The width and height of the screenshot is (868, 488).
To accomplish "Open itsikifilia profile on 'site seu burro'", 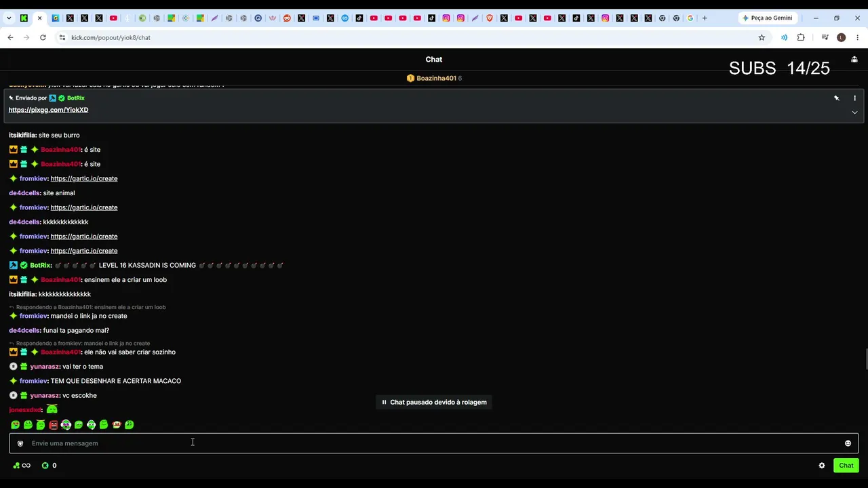I will [22, 136].
